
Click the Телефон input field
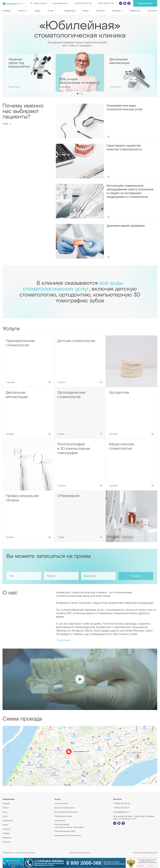click(61, 576)
